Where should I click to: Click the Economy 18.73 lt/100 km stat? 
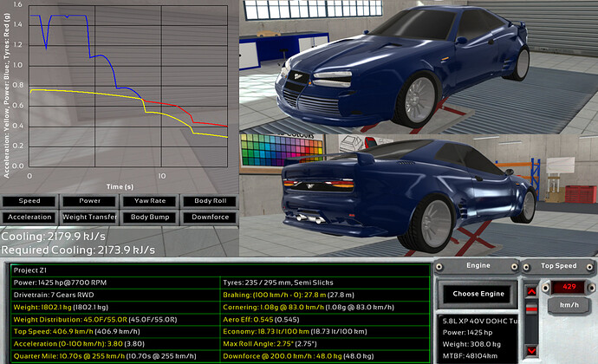tap(325, 332)
